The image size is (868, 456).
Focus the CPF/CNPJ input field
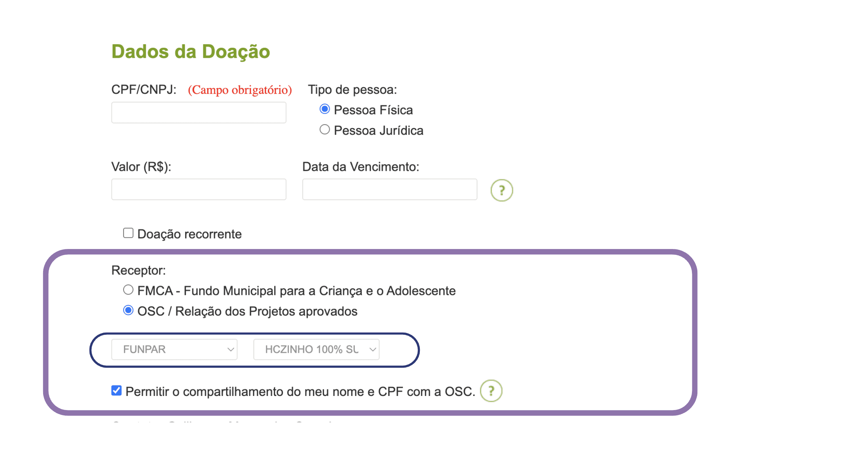(199, 113)
